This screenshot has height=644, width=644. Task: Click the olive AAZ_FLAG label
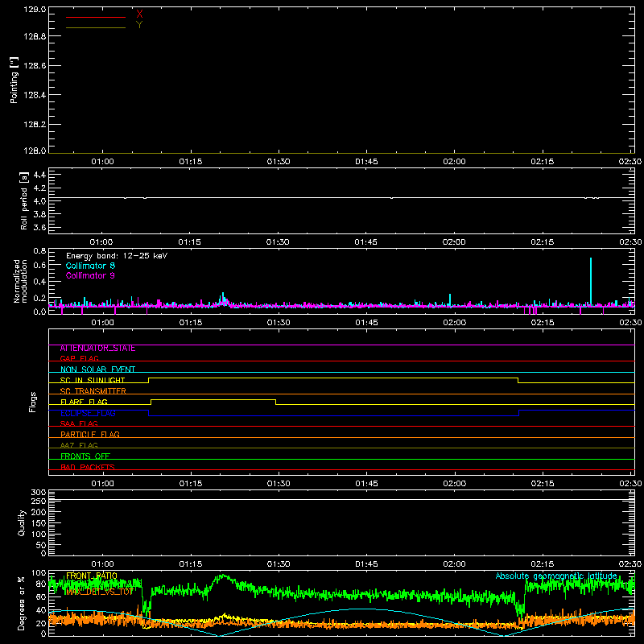point(79,445)
